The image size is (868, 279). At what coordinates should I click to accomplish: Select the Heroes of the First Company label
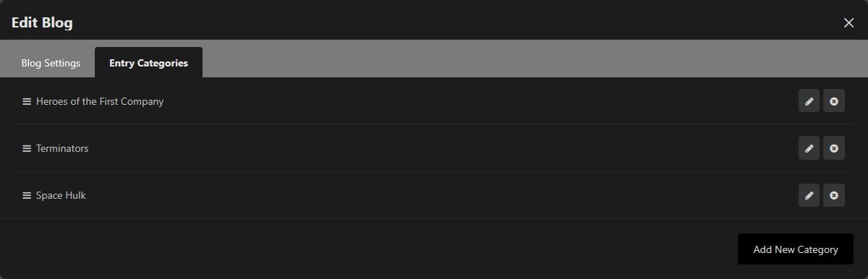[x=100, y=101]
